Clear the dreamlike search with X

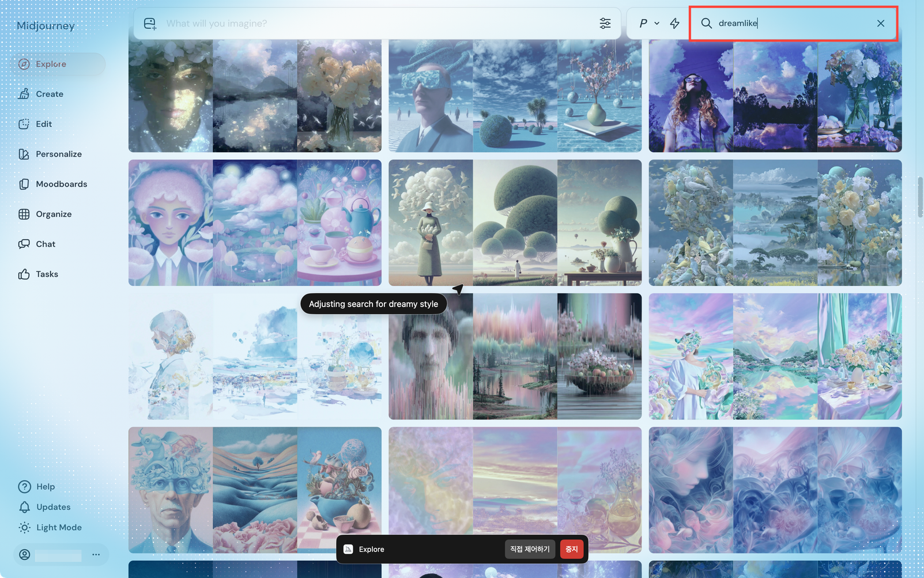(x=880, y=24)
